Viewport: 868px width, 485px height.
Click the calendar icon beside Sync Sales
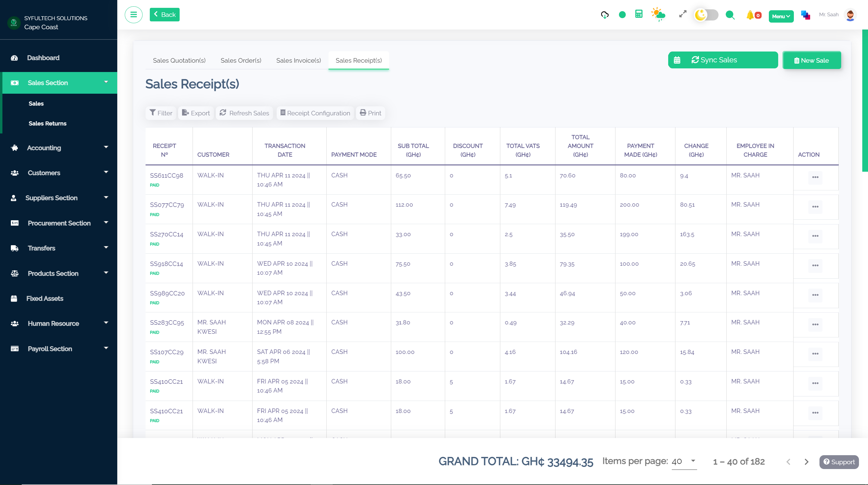point(677,60)
